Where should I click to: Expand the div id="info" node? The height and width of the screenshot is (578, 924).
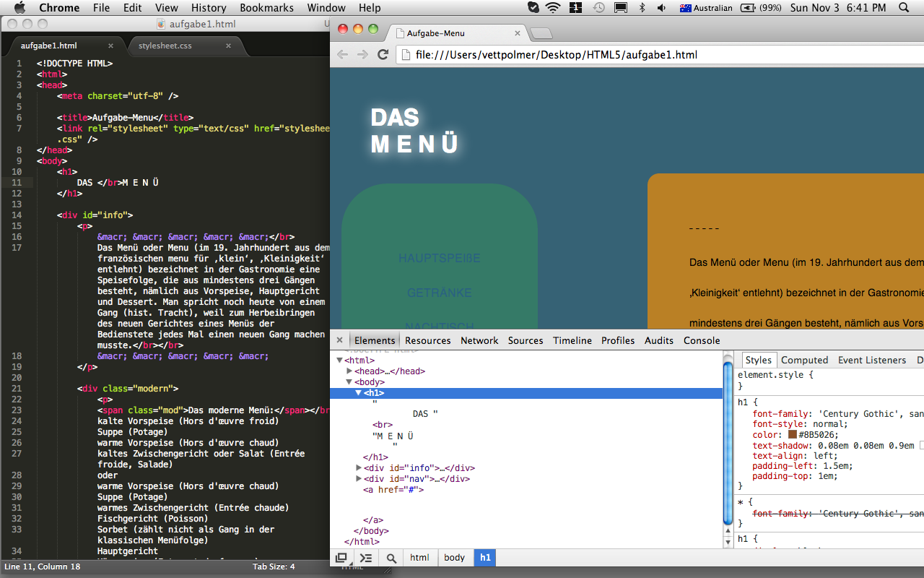click(x=359, y=468)
